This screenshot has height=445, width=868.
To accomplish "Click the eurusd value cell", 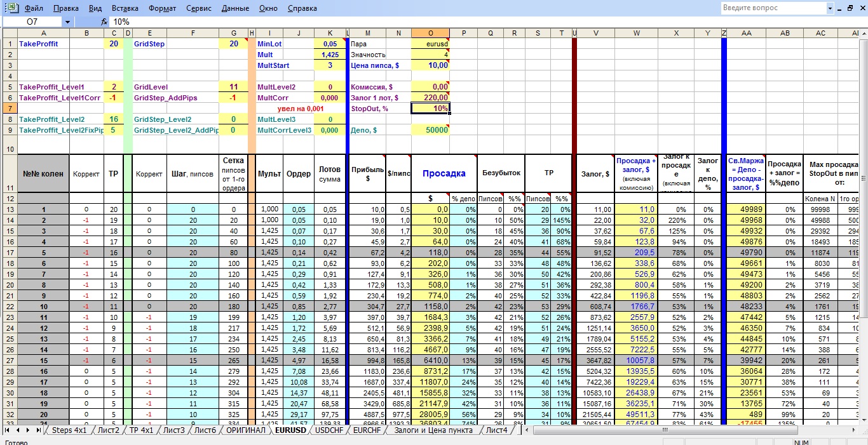I will (x=431, y=44).
